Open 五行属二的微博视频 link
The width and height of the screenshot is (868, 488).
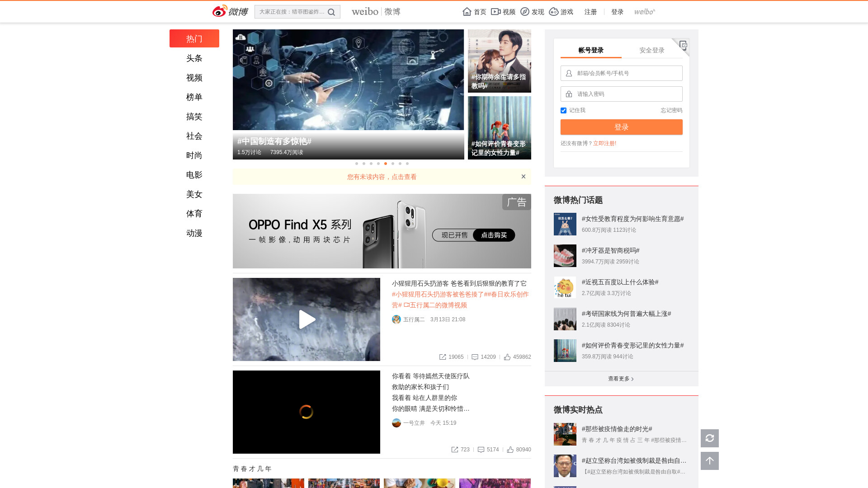pyautogui.click(x=435, y=305)
